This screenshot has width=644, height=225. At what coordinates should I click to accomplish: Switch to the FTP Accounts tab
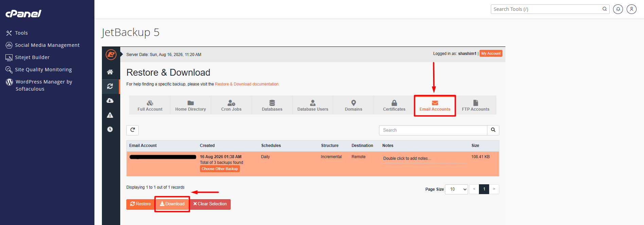pos(476,105)
